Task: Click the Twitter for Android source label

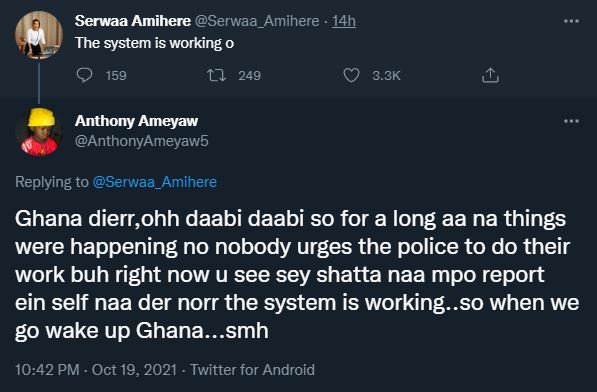Action: 252,370
